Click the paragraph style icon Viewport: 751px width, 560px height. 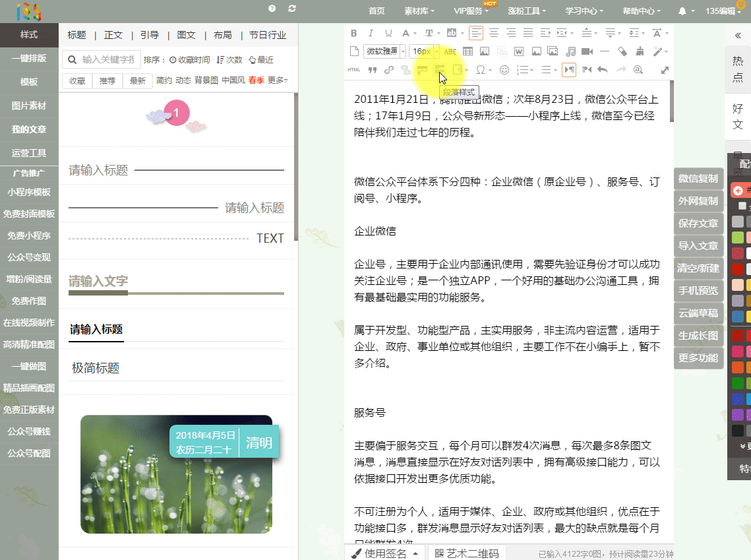pyautogui.click(x=440, y=70)
